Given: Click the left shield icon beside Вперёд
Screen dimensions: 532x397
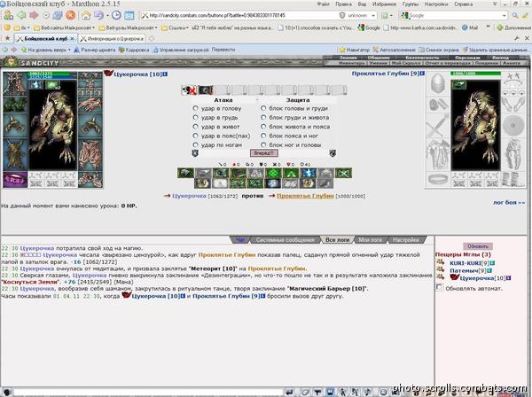Looking at the screenshot, I should (195, 153).
